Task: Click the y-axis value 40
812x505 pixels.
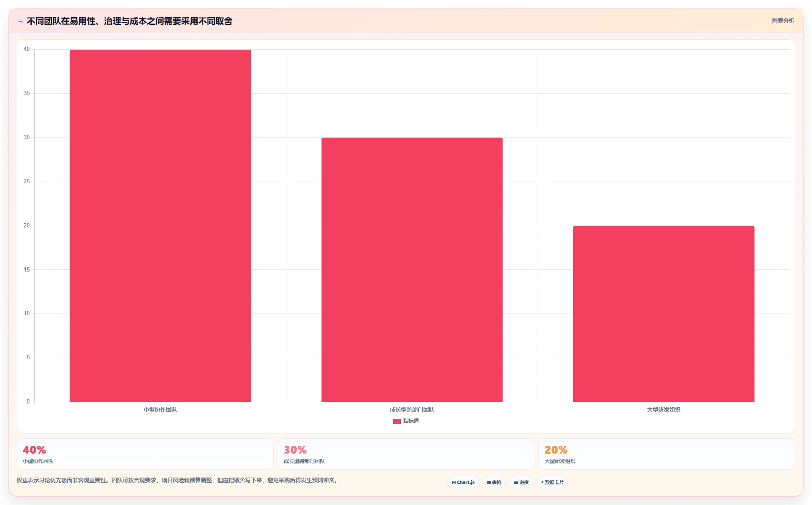Action: pyautogui.click(x=27, y=49)
